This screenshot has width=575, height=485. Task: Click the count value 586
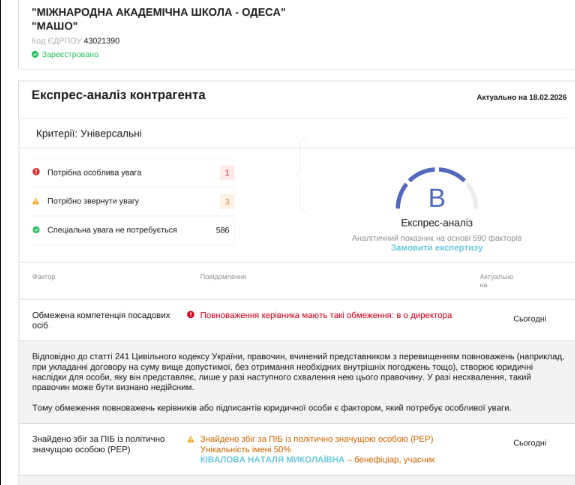pos(222,230)
